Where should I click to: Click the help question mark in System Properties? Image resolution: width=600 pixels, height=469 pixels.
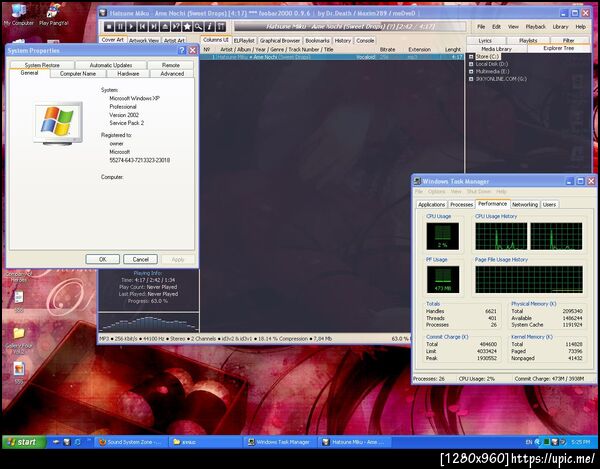(x=182, y=50)
